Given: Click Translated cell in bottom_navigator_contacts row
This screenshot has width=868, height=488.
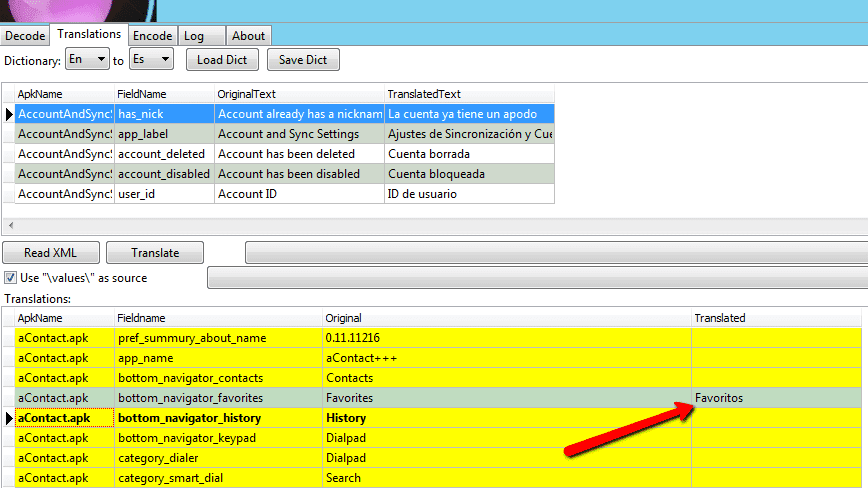Looking at the screenshot, I should tap(776, 378).
